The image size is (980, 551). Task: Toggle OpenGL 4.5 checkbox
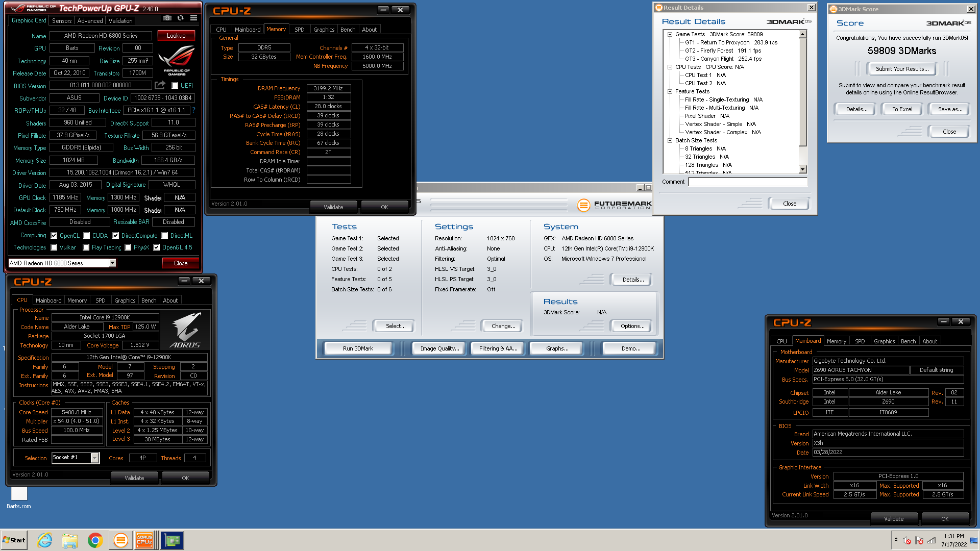click(x=157, y=247)
